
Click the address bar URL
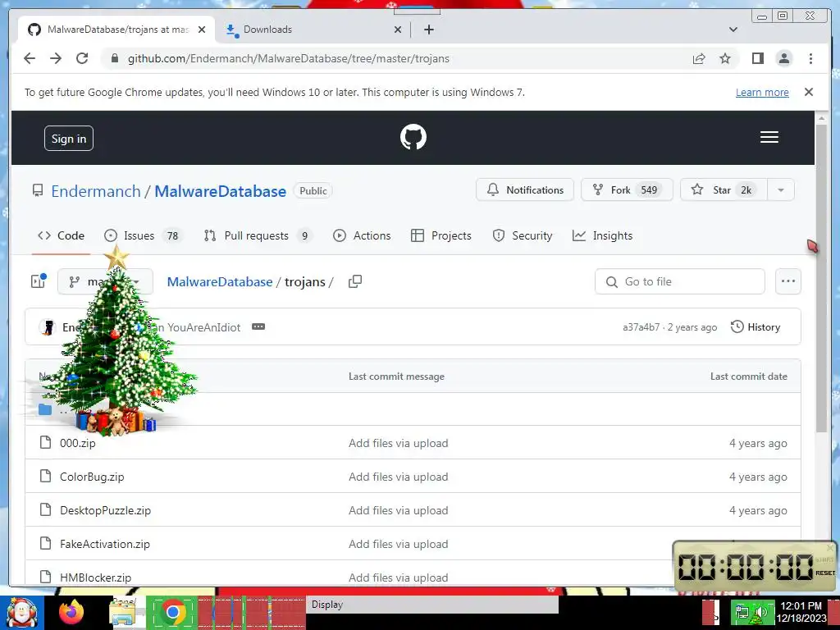pyautogui.click(x=288, y=58)
